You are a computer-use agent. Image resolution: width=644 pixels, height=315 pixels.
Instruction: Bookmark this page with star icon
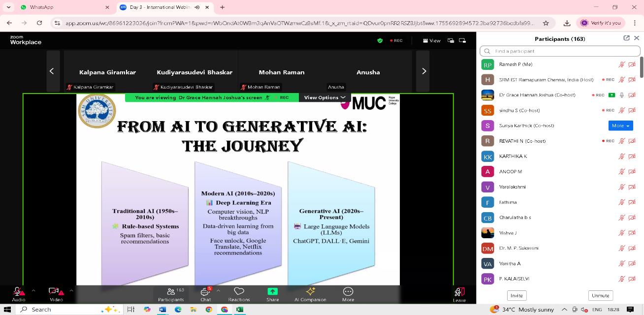[546, 23]
